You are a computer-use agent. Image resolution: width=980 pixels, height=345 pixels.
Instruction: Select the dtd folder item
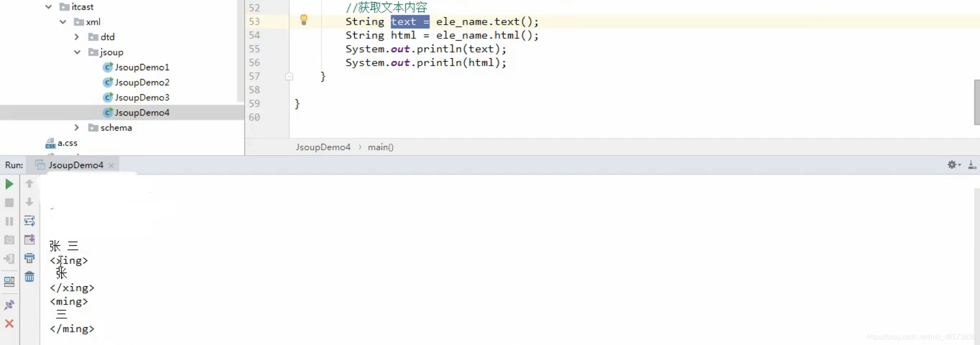click(x=101, y=37)
